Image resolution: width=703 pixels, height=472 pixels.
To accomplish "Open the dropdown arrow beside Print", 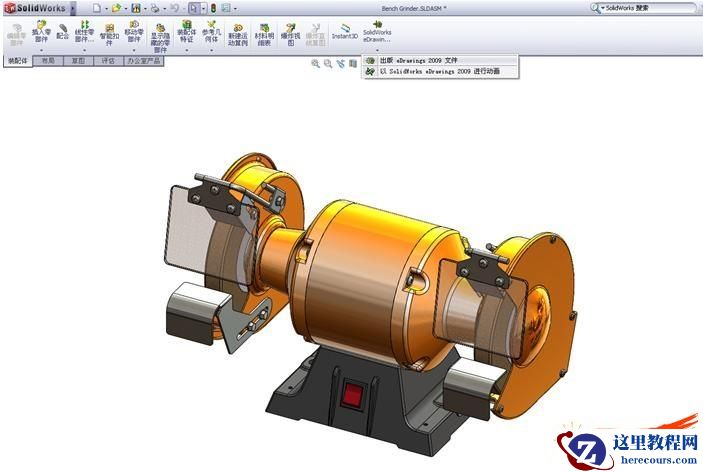I will tap(165, 9).
